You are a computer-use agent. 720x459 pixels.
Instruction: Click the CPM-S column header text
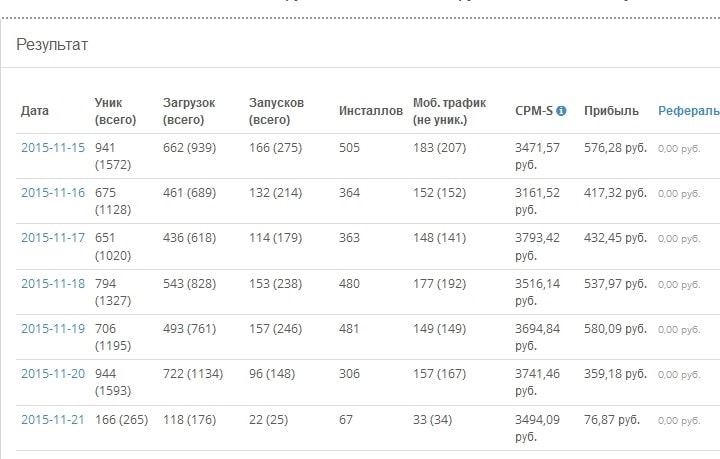[534, 111]
